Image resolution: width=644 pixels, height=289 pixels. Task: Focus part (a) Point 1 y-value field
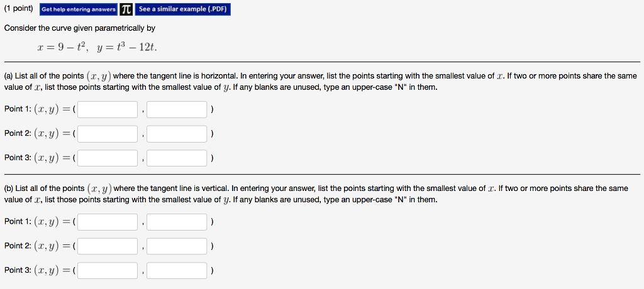[x=177, y=109]
